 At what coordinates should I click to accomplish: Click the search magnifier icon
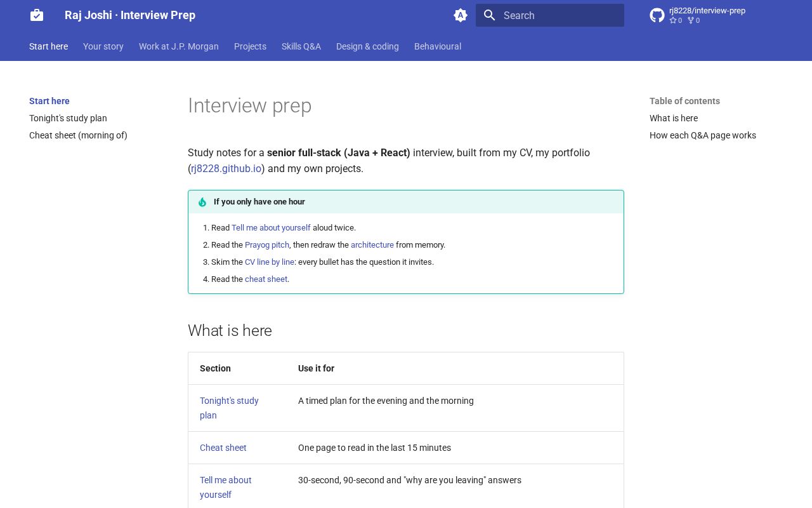click(489, 15)
